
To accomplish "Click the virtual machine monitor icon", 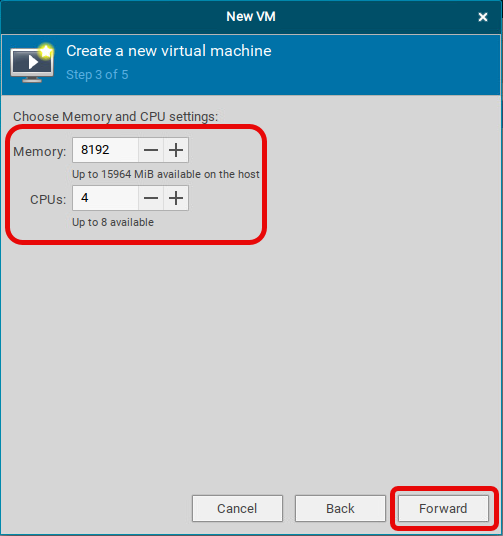I will [32, 64].
